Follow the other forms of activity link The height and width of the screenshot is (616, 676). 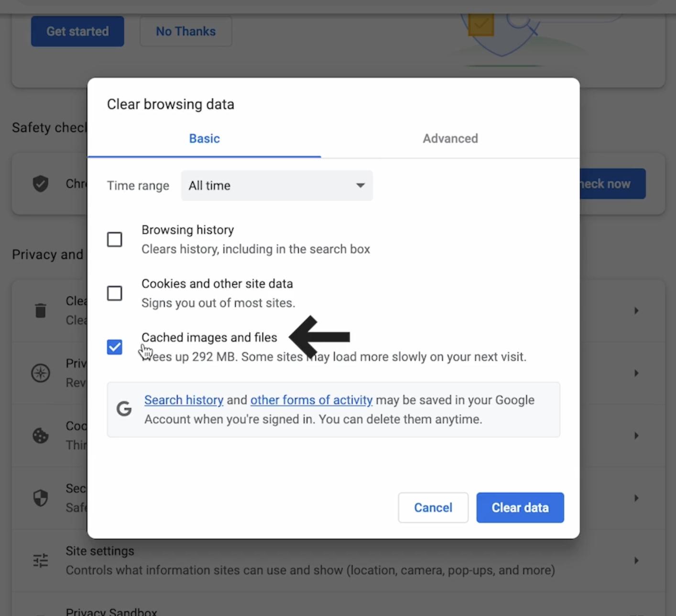coord(311,400)
